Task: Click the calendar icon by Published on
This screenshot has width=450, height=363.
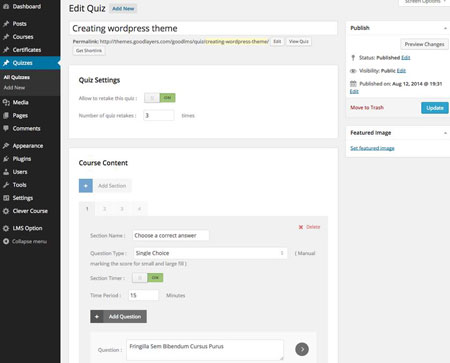Action: [353, 83]
